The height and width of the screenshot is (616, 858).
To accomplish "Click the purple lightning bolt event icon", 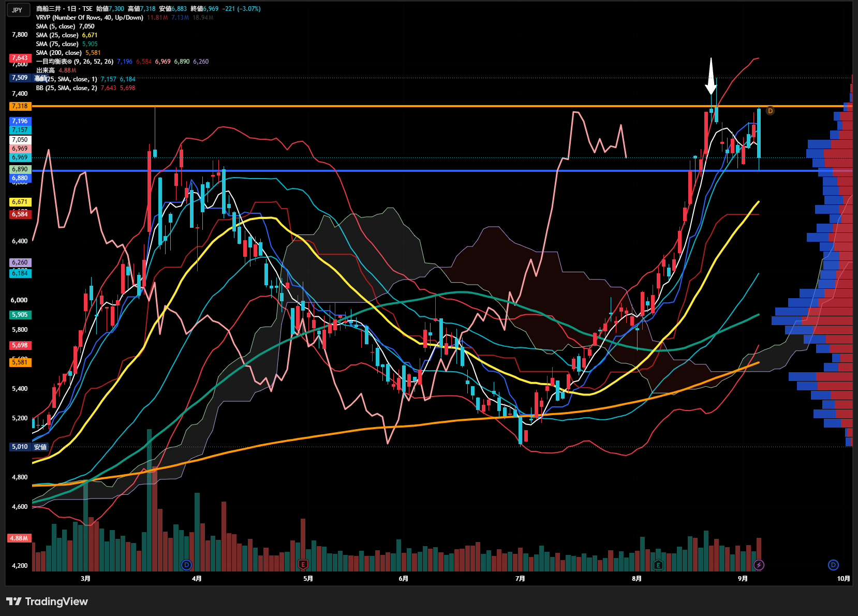I will pos(759,565).
